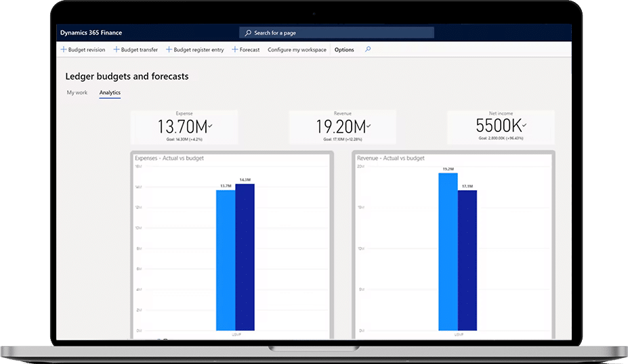Click the plus icon beside Budget transfer
This screenshot has height=364, width=628.
pos(117,49)
